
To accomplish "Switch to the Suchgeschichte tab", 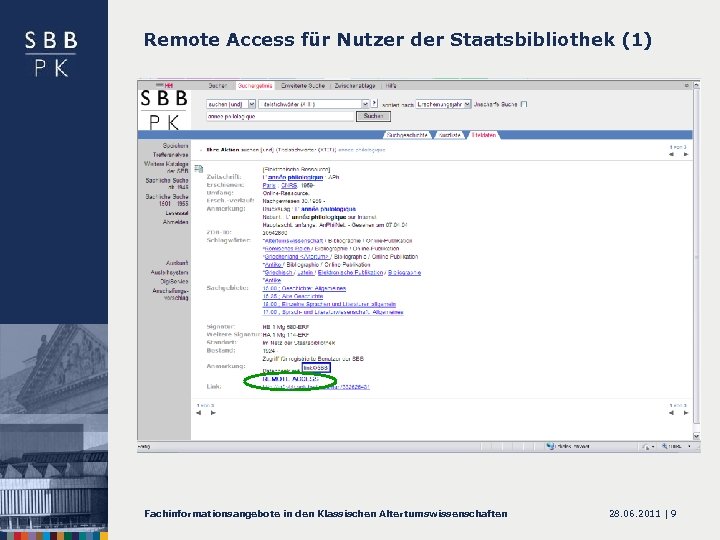I will click(407, 135).
